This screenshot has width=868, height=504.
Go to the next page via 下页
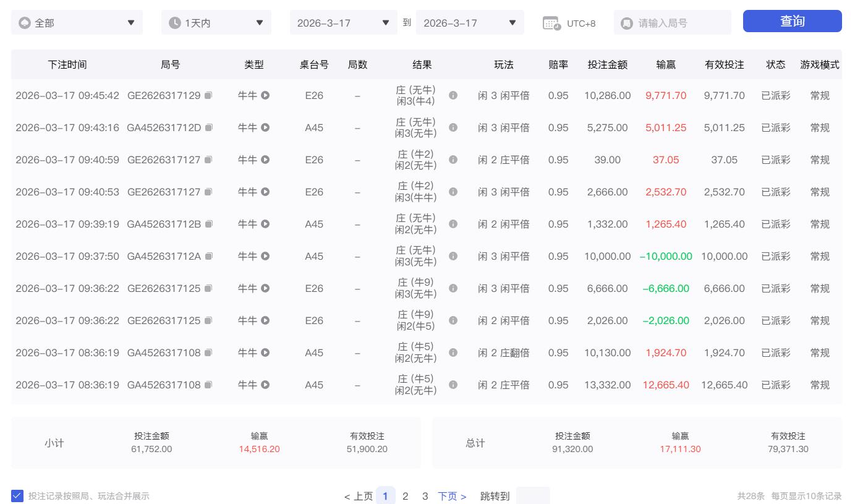click(449, 495)
